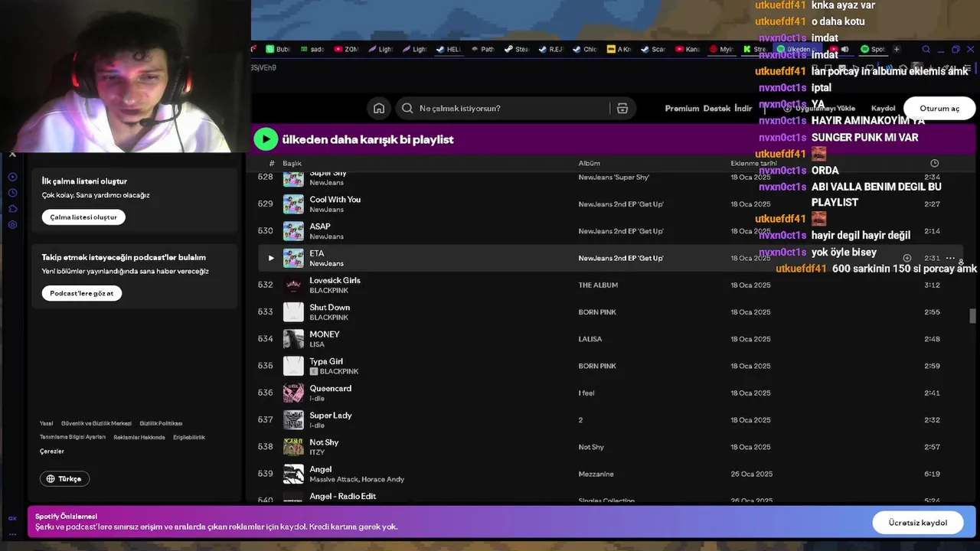Open the Tanımlama Bilgisi Ayarları footer link
Image resolution: width=980 pixels, height=551 pixels.
click(73, 437)
